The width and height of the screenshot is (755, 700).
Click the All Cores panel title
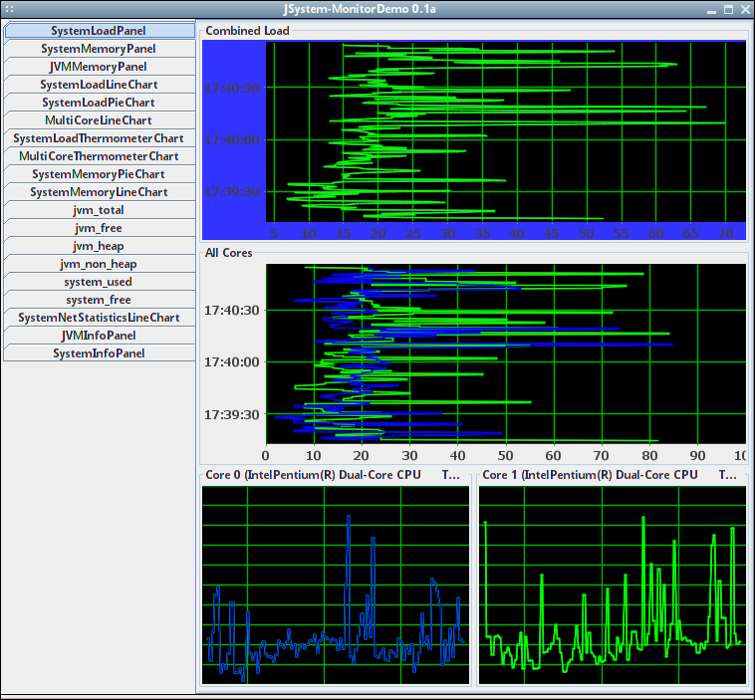pyautogui.click(x=229, y=253)
